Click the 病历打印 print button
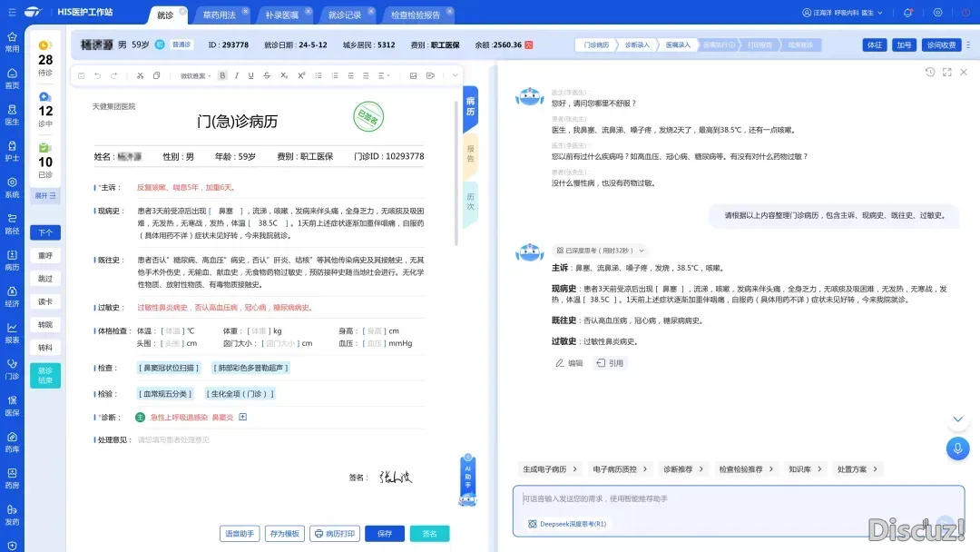 [335, 533]
